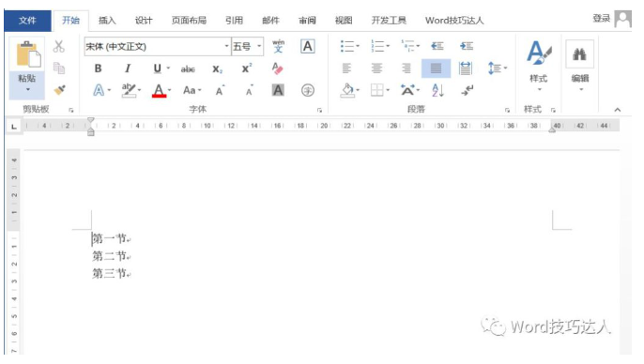Apply subscript formatting
This screenshot has height=364, width=644.
coord(217,68)
